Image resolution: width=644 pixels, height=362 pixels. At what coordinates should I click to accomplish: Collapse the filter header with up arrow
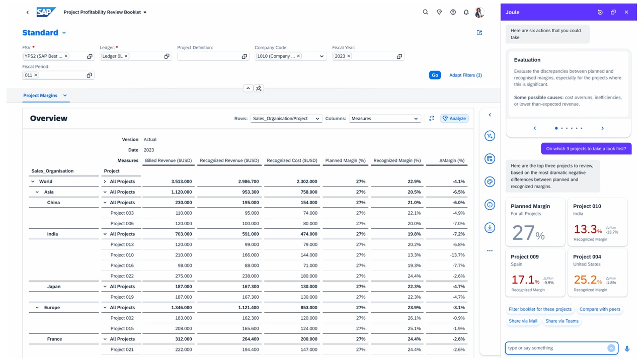(248, 88)
